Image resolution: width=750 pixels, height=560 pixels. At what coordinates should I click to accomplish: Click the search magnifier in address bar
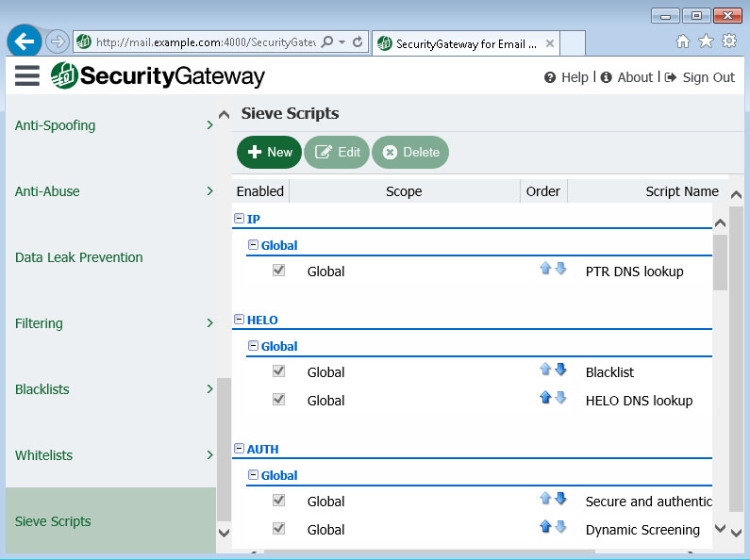click(x=327, y=42)
